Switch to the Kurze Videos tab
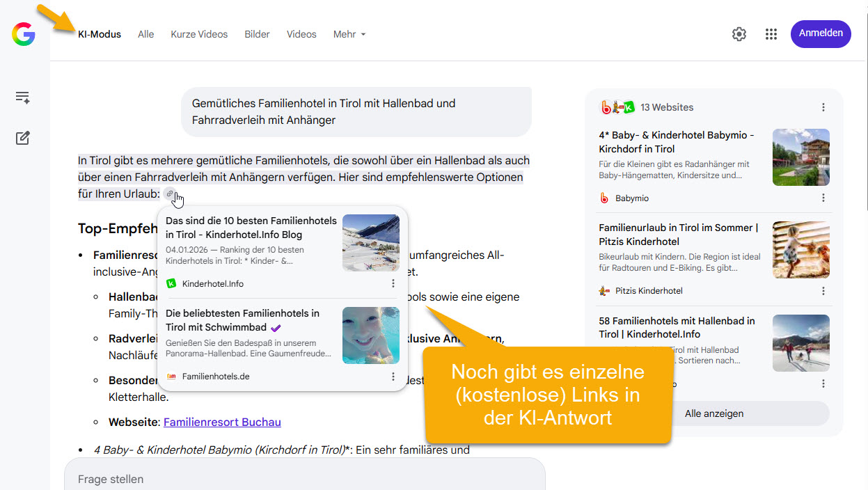Screen dimensions: 868x490 point(199,34)
